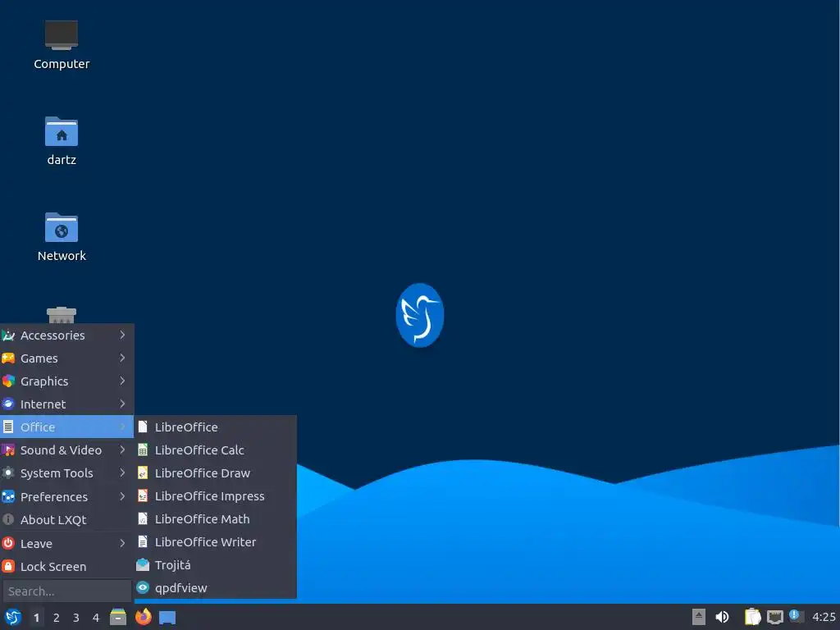Open the Lubuntu application menu button

point(13,617)
